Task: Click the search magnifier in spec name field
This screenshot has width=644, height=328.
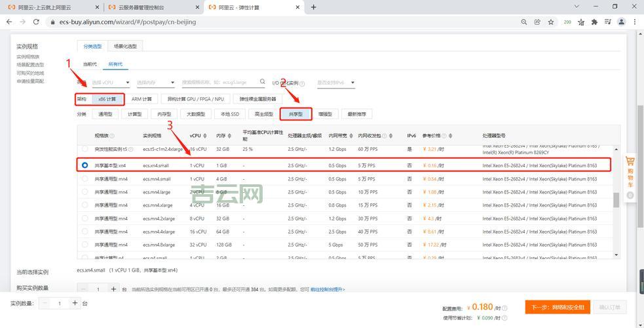Action: pos(263,82)
